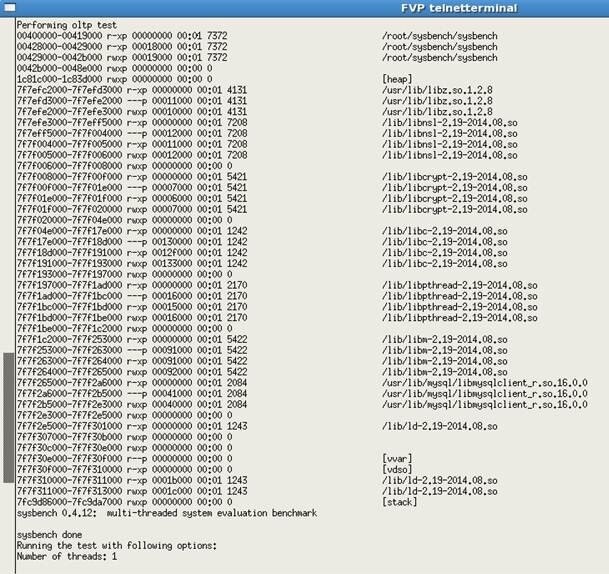The width and height of the screenshot is (609, 574).
Task: Select the address range 7f7f193000-7f7f197000
Action: pyautogui.click(x=70, y=275)
